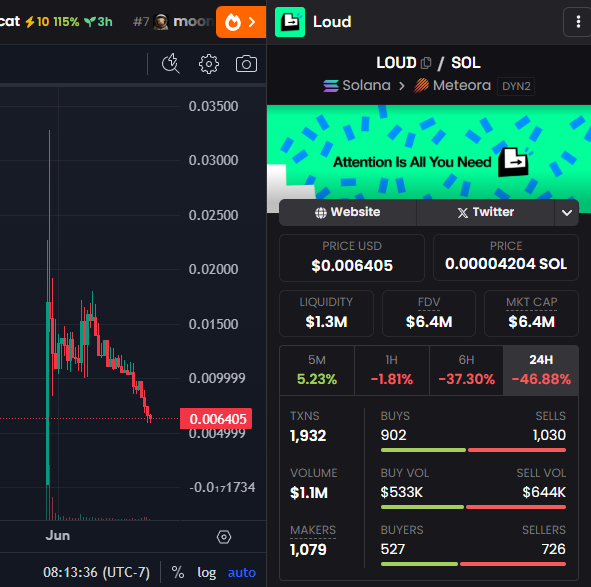
Task: Copy LOUD token address icon
Action: [426, 63]
